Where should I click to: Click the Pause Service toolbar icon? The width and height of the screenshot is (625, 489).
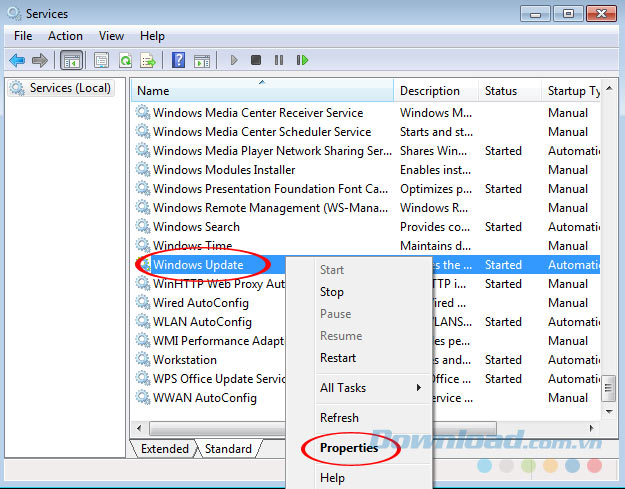(x=279, y=60)
